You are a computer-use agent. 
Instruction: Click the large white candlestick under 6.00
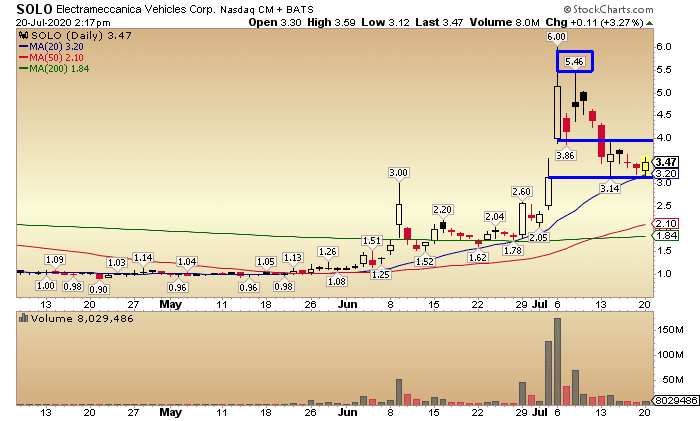pyautogui.click(x=557, y=113)
